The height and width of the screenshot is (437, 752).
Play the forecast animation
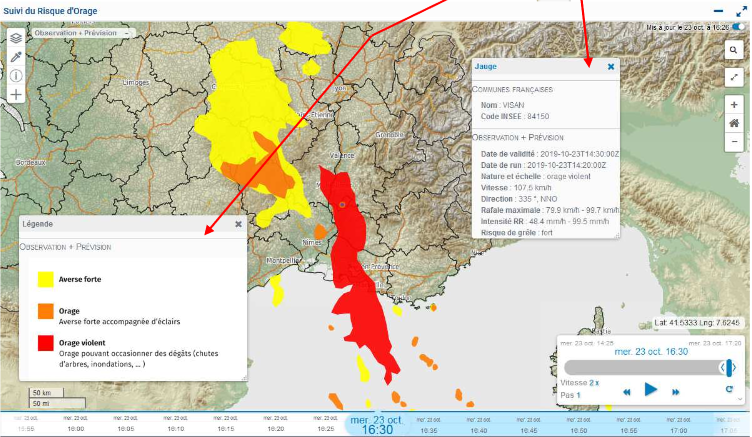tap(650, 390)
